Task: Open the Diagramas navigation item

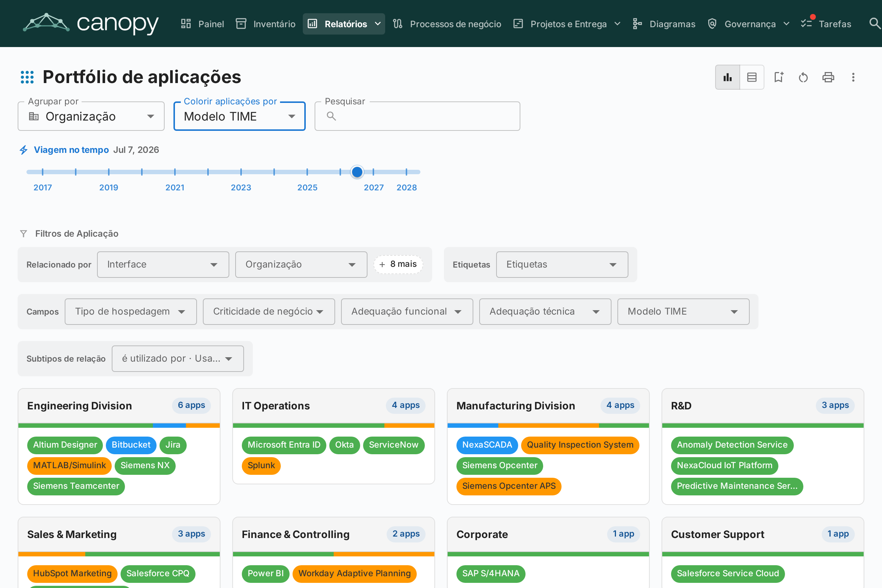Action: tap(664, 24)
